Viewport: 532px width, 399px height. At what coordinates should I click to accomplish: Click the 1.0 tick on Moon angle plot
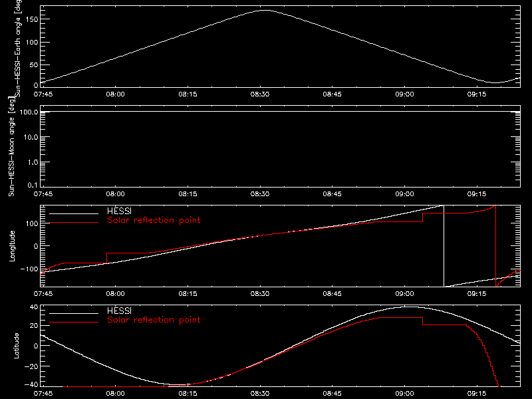click(33, 162)
